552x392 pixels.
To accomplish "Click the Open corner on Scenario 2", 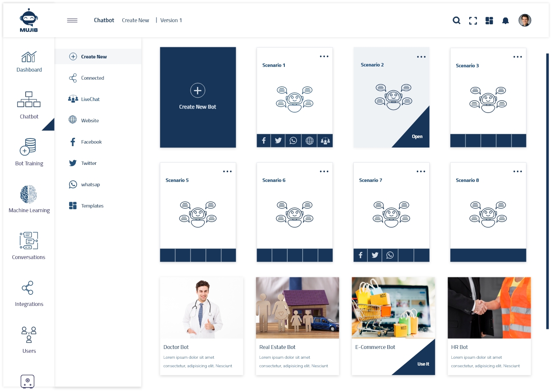I will (x=417, y=136).
